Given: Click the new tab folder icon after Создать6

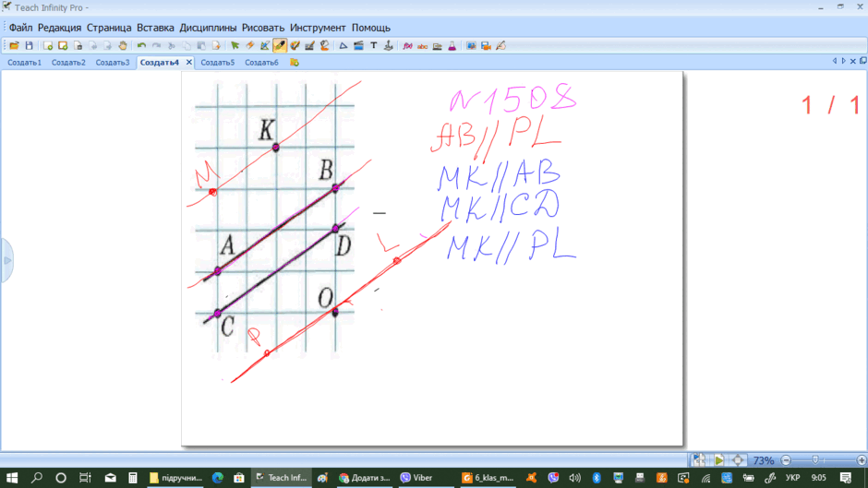Looking at the screenshot, I should [x=295, y=63].
